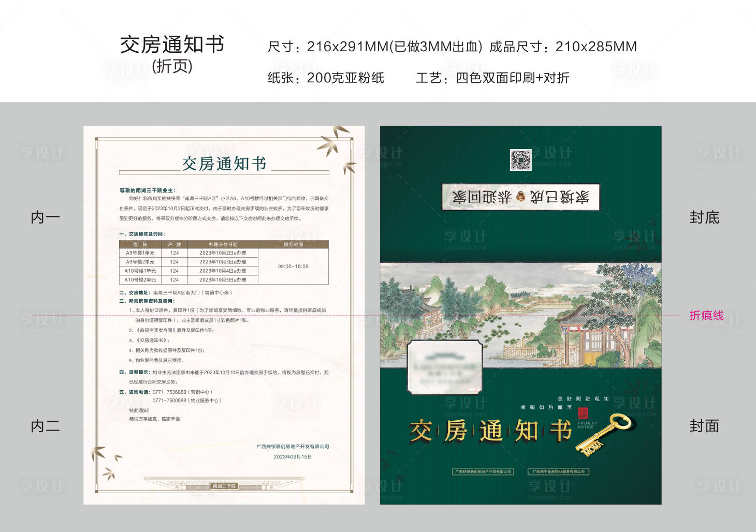The width and height of the screenshot is (756, 532).
Task: Select date cell 2023年10月3日
Action: coord(223,262)
